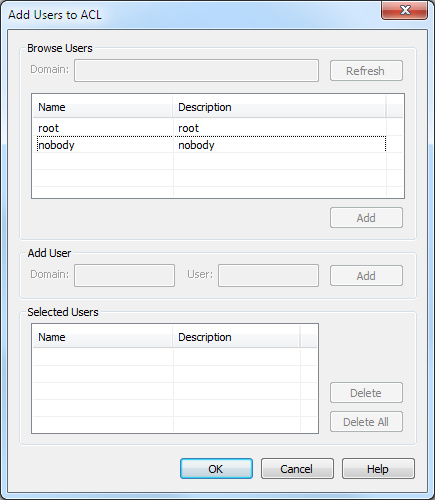Click the Refresh button

coord(366,71)
